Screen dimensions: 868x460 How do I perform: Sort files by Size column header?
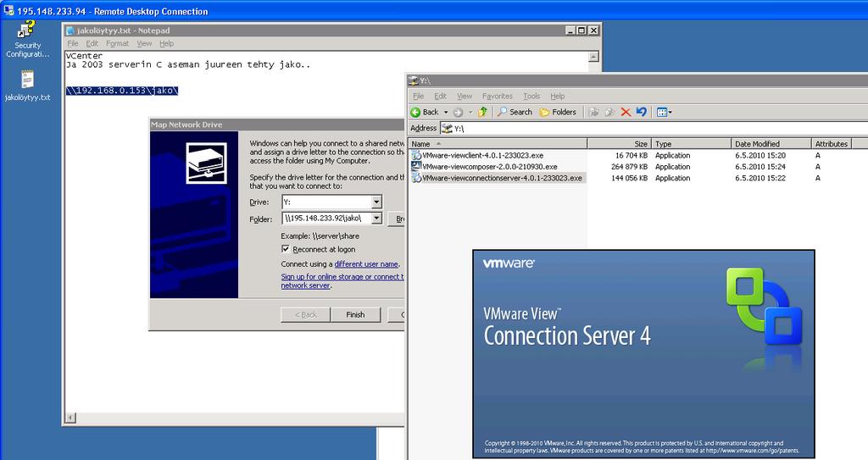coord(619,143)
